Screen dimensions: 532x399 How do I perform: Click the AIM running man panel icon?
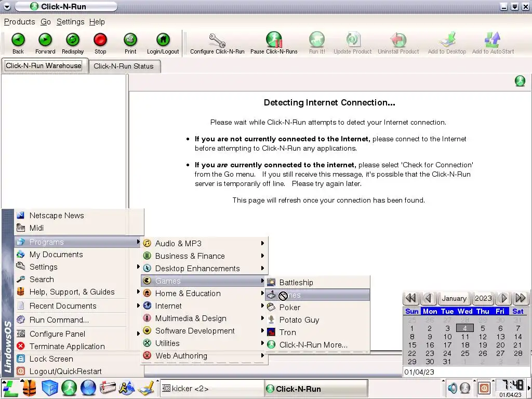tap(127, 389)
